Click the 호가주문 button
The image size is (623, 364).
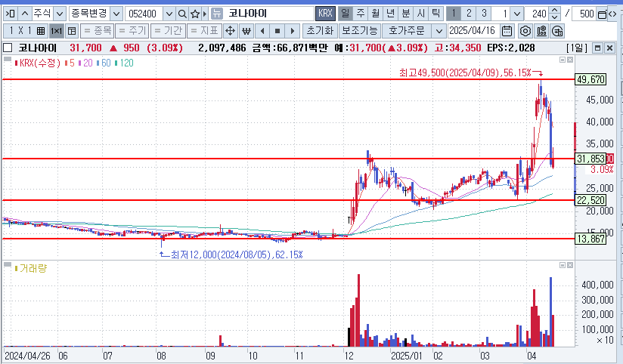click(x=407, y=30)
